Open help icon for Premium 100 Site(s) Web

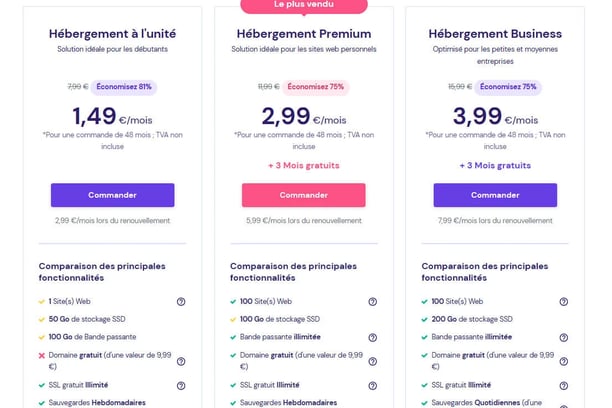pyautogui.click(x=372, y=301)
